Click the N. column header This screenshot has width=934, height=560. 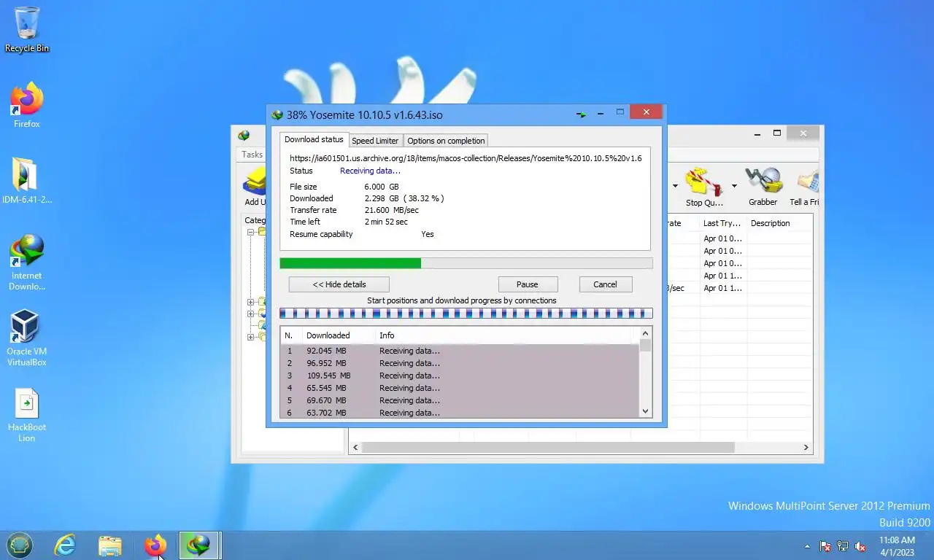tap(292, 335)
